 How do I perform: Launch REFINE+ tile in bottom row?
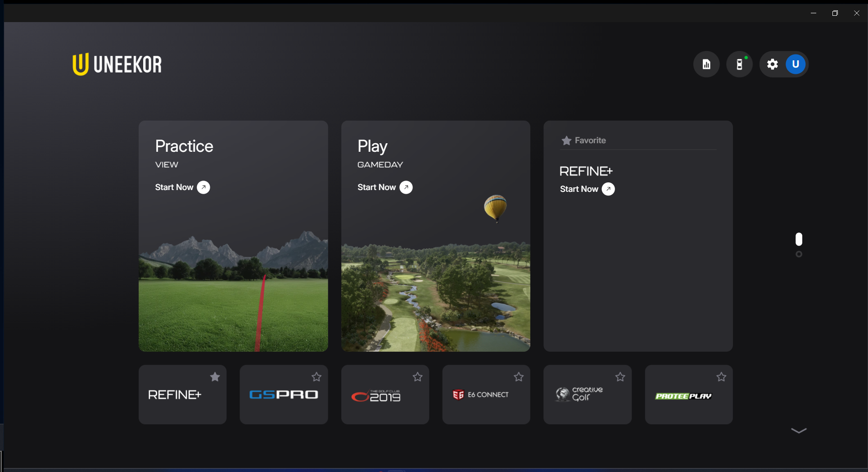pos(182,395)
